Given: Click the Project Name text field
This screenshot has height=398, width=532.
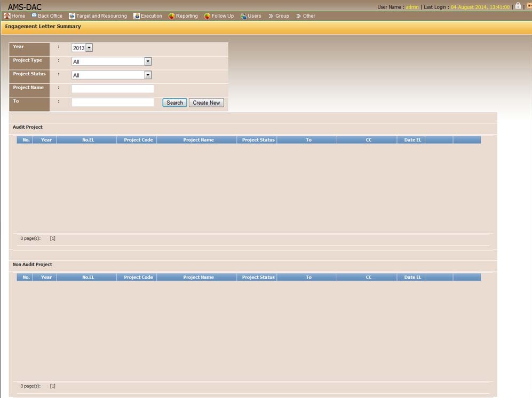Looking at the screenshot, I should pyautogui.click(x=113, y=89).
